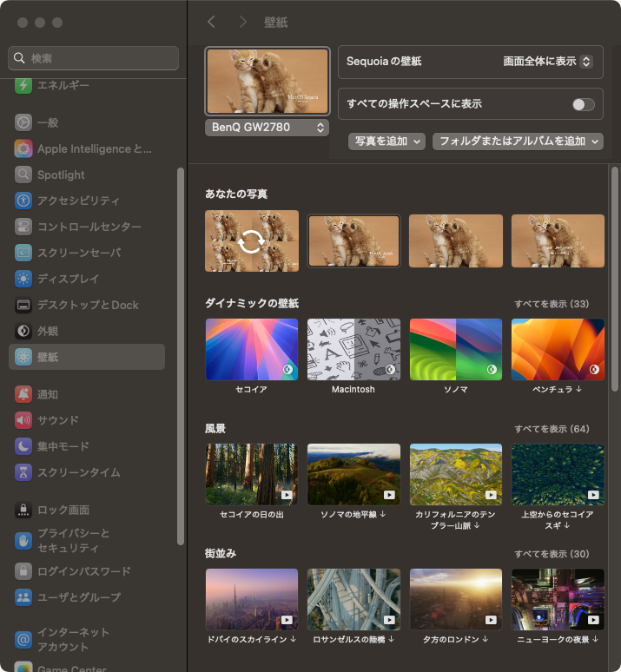This screenshot has width=621, height=672.
Task: Select カリフォルニアのテンブラー山脈 wallpaper
Action: pyautogui.click(x=456, y=474)
